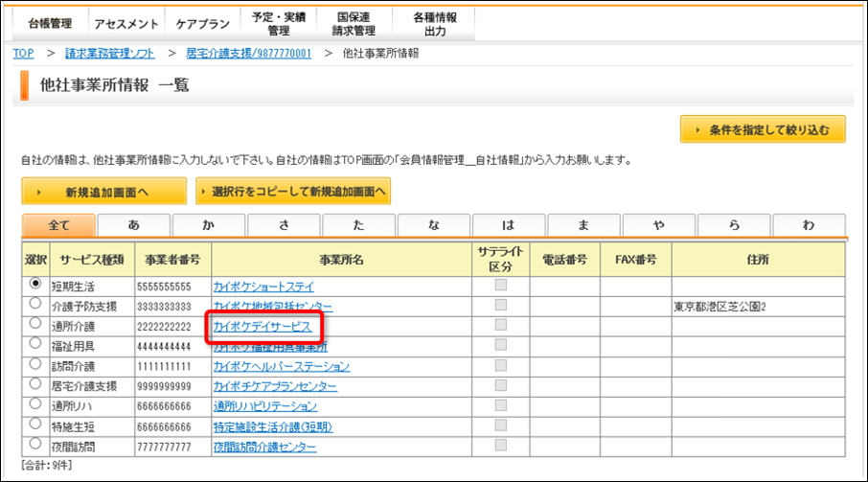Toggle サテライト checkbox in 訪問介護 row

coord(501,365)
